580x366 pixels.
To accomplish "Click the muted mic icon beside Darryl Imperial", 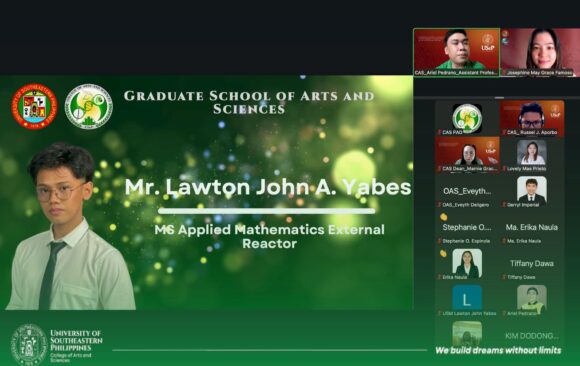I will [x=504, y=205].
